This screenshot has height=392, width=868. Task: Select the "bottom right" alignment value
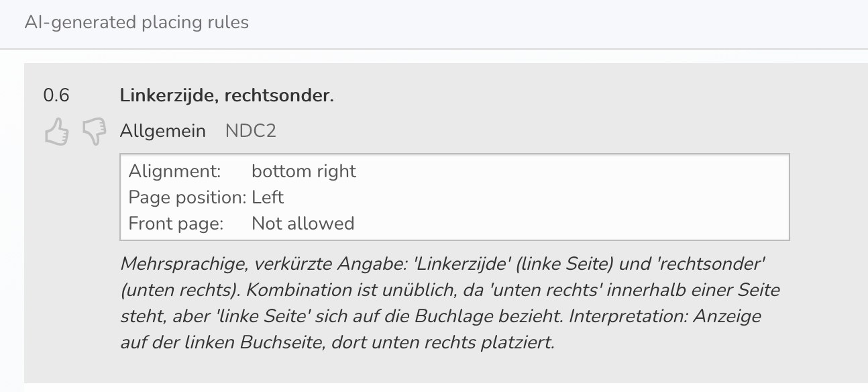pos(304,171)
